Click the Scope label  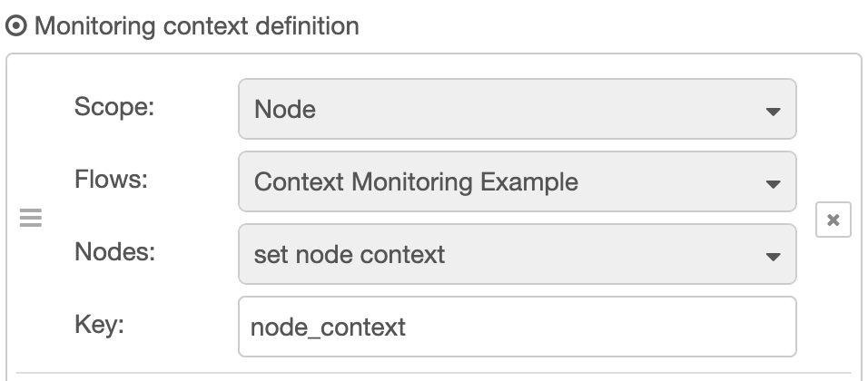pyautogui.click(x=114, y=106)
